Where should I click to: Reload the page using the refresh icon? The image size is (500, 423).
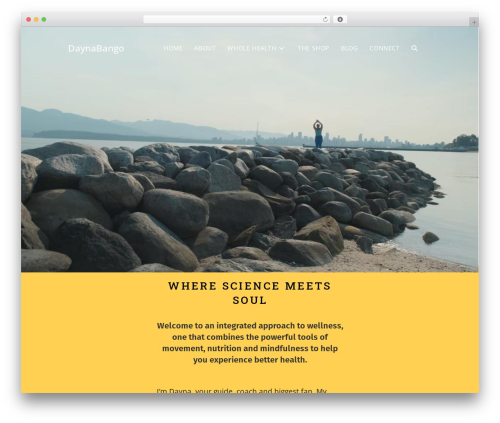pyautogui.click(x=325, y=20)
